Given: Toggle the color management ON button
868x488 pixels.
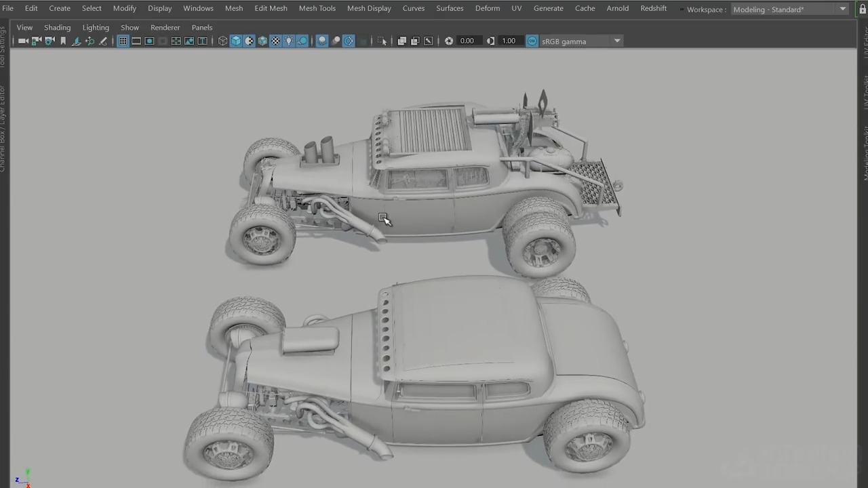Looking at the screenshot, I should tap(532, 41).
